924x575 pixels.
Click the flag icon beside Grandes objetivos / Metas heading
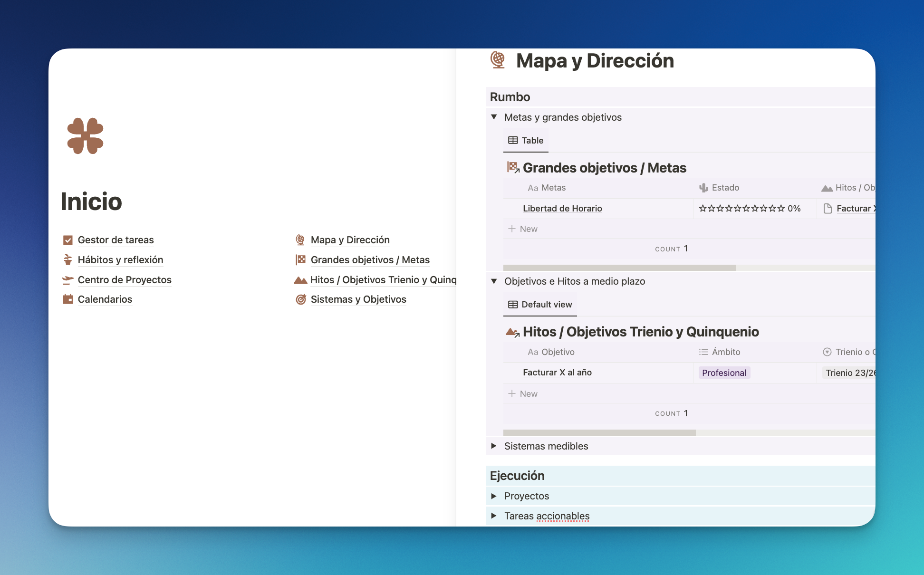tap(513, 167)
